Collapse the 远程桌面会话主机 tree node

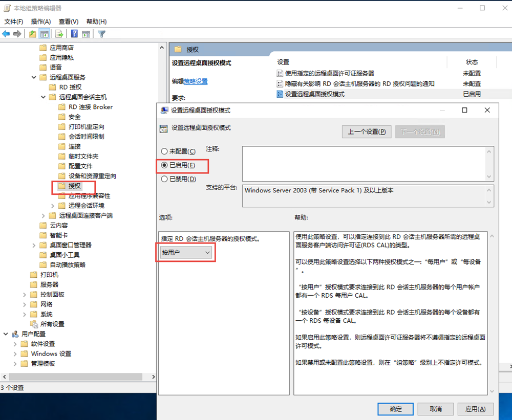click(x=44, y=97)
